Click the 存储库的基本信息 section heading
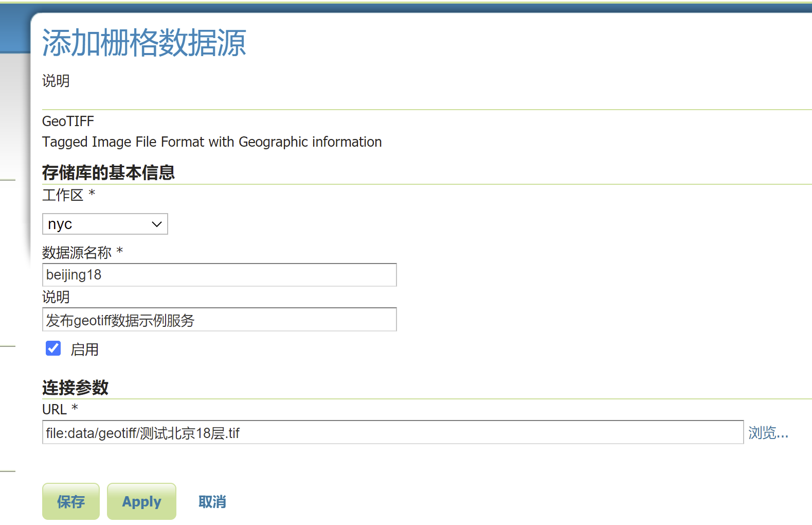The width and height of the screenshot is (812, 525). 109,172
